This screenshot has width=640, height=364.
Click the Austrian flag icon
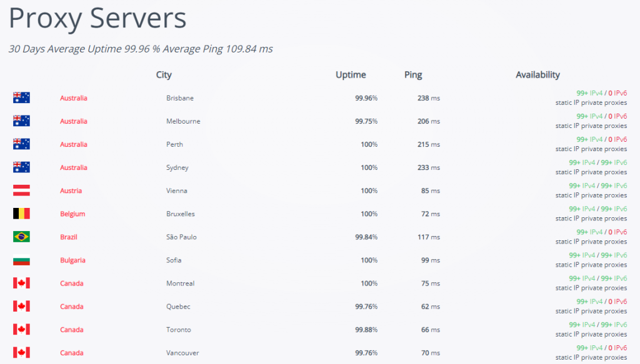tap(21, 190)
